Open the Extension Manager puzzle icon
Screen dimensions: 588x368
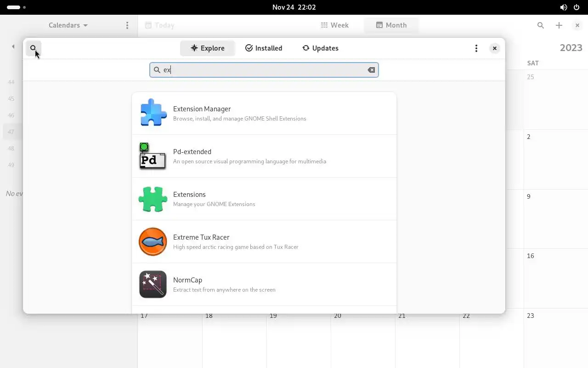153,113
